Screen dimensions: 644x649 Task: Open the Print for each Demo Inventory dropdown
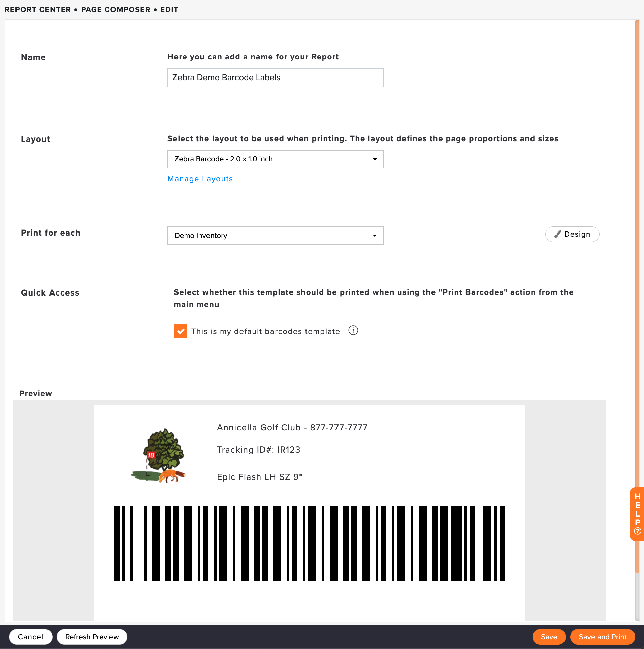tap(275, 236)
